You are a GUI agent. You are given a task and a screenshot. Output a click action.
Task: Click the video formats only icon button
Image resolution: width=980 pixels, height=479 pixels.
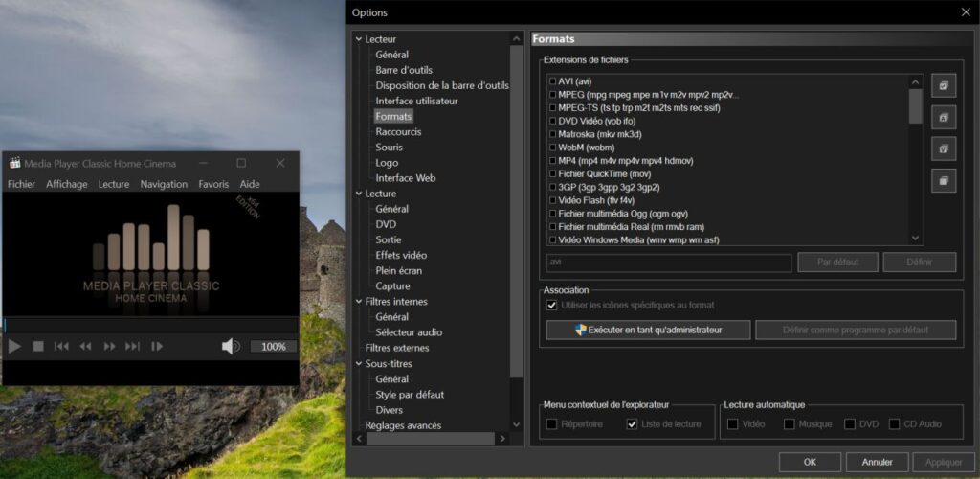point(944,148)
